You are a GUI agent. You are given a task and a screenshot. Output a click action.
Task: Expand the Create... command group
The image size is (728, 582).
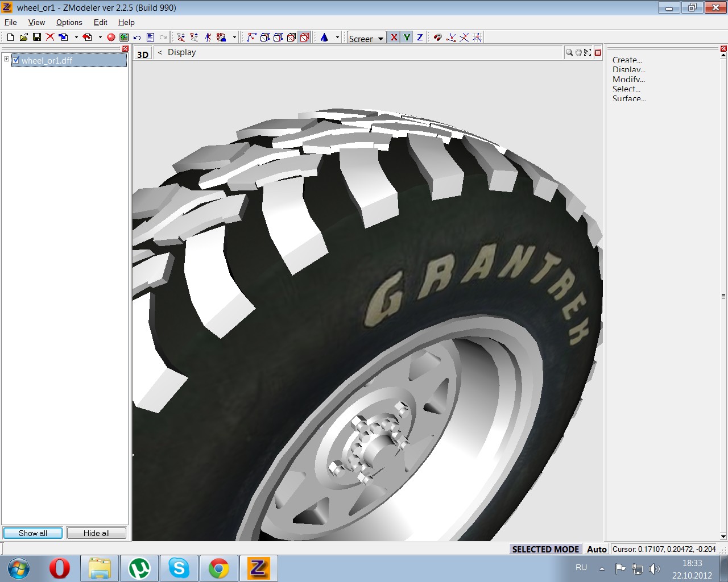[x=627, y=60]
